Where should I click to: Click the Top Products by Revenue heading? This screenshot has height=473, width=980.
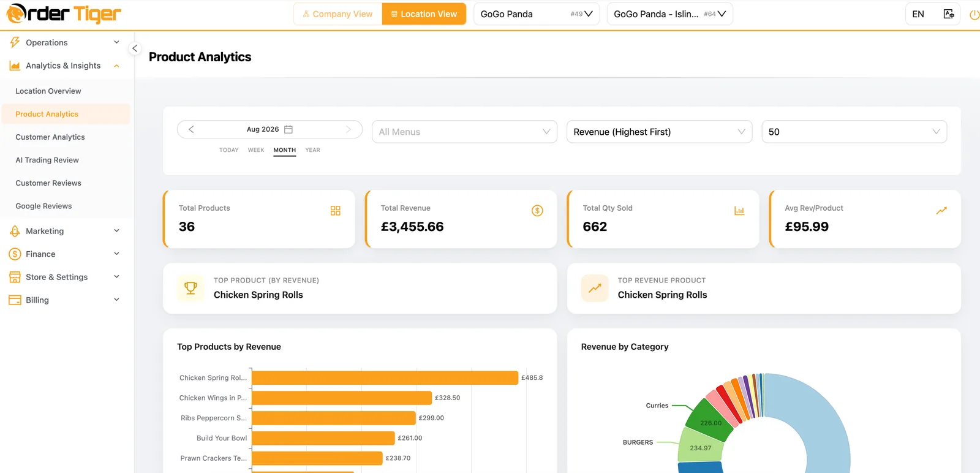coord(229,347)
